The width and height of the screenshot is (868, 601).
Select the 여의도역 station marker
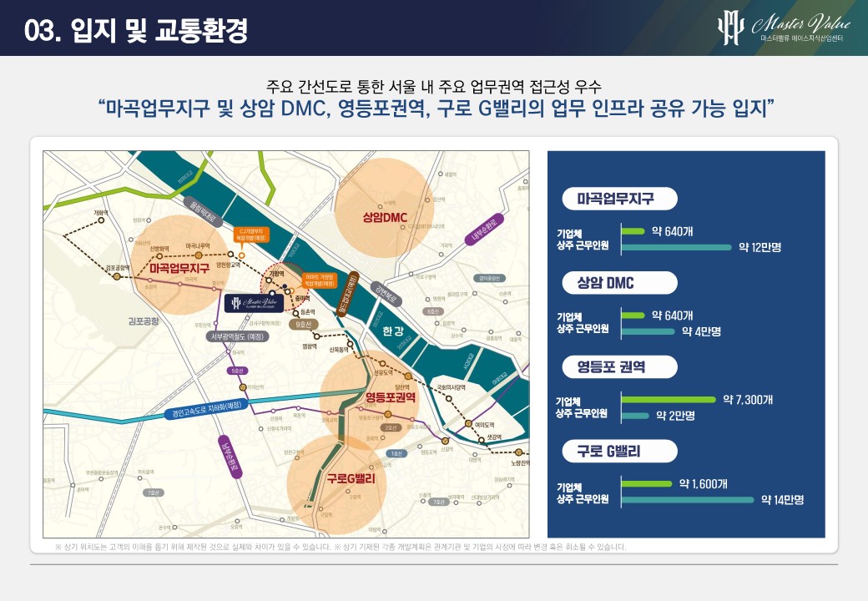[469, 422]
